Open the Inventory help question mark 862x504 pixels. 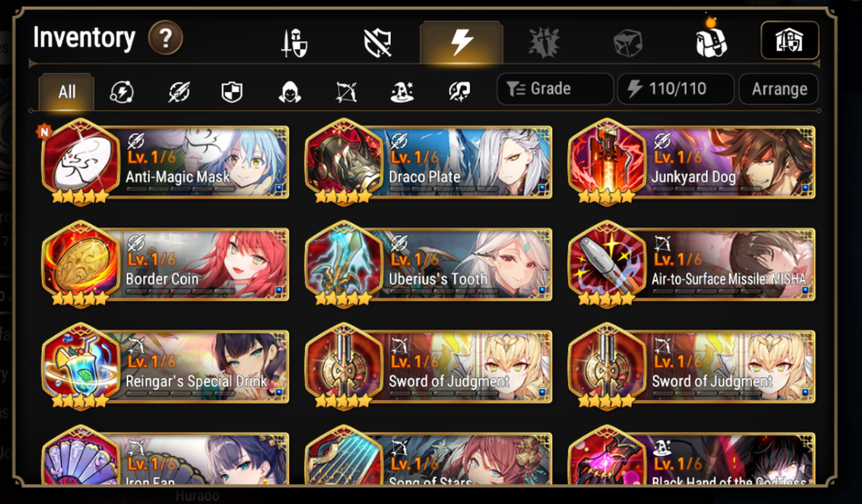(x=166, y=38)
